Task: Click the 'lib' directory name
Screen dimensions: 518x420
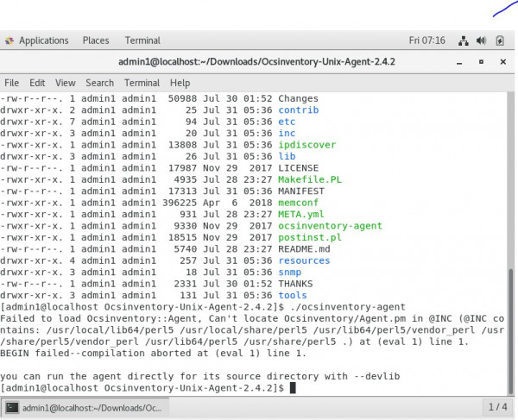Action: [x=287, y=156]
